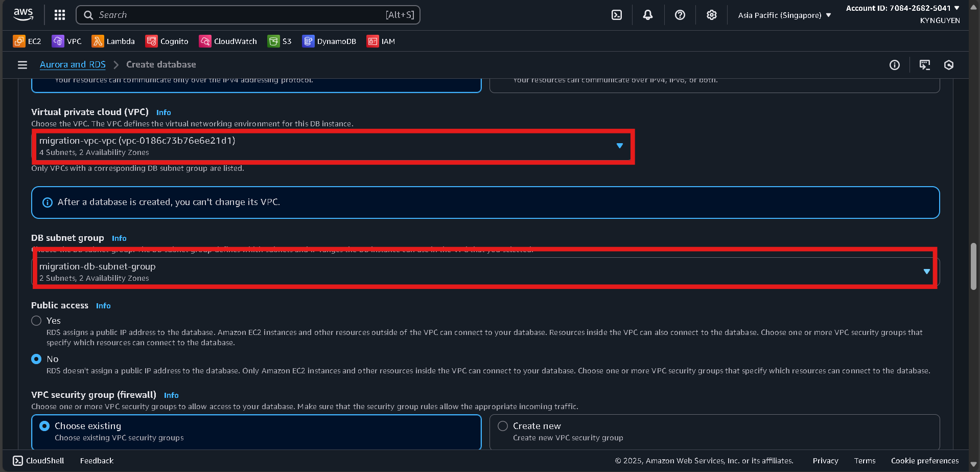The width and height of the screenshot is (980, 472).
Task: Expand the DB subnet group dropdown
Action: click(926, 271)
